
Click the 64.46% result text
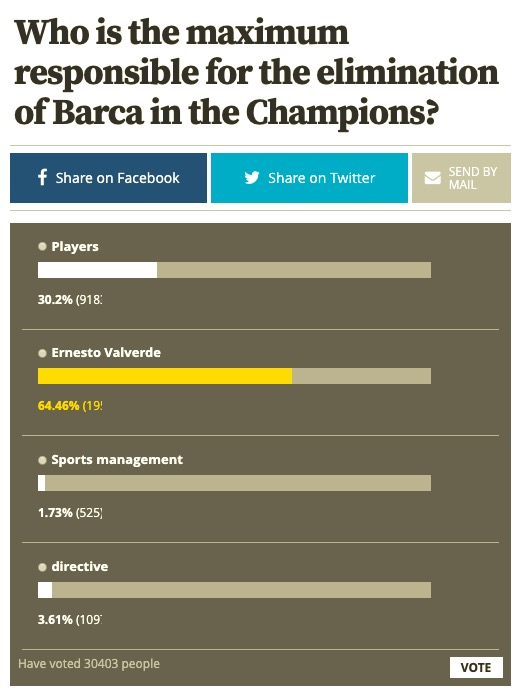pos(58,406)
